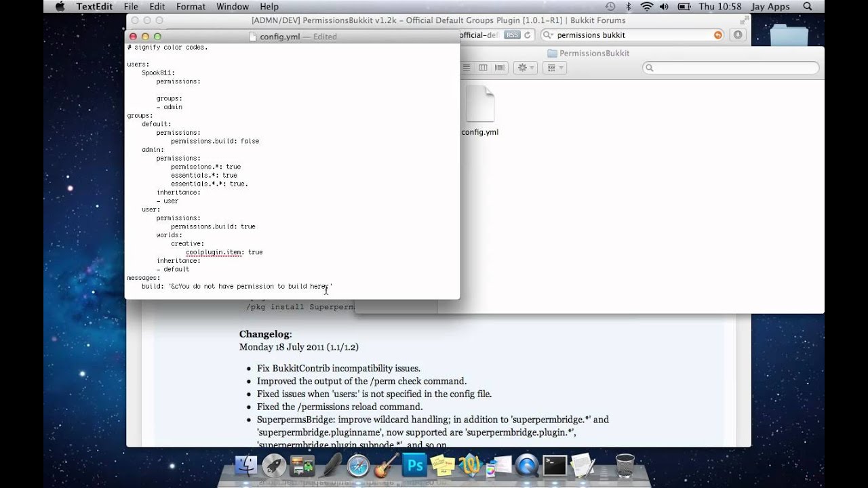The height and width of the screenshot is (488, 868).
Task: Click 'Fixed the /permissions reload command.' bullet
Action: 340,407
